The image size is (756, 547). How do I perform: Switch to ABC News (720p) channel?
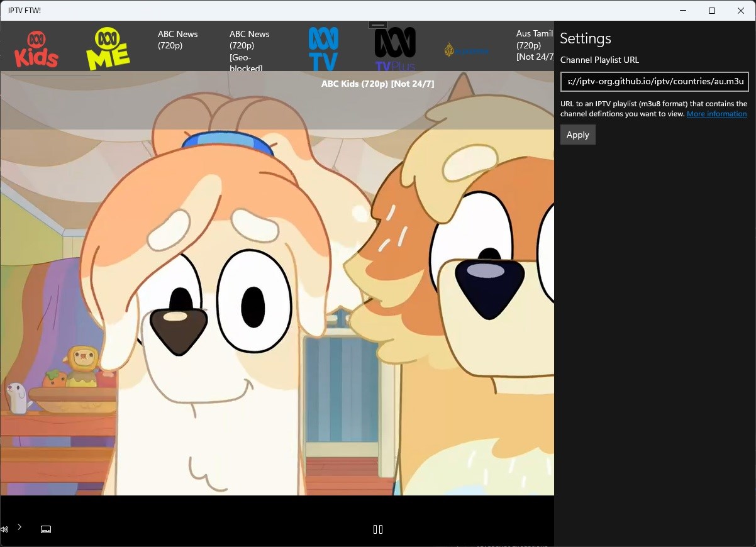(x=178, y=40)
